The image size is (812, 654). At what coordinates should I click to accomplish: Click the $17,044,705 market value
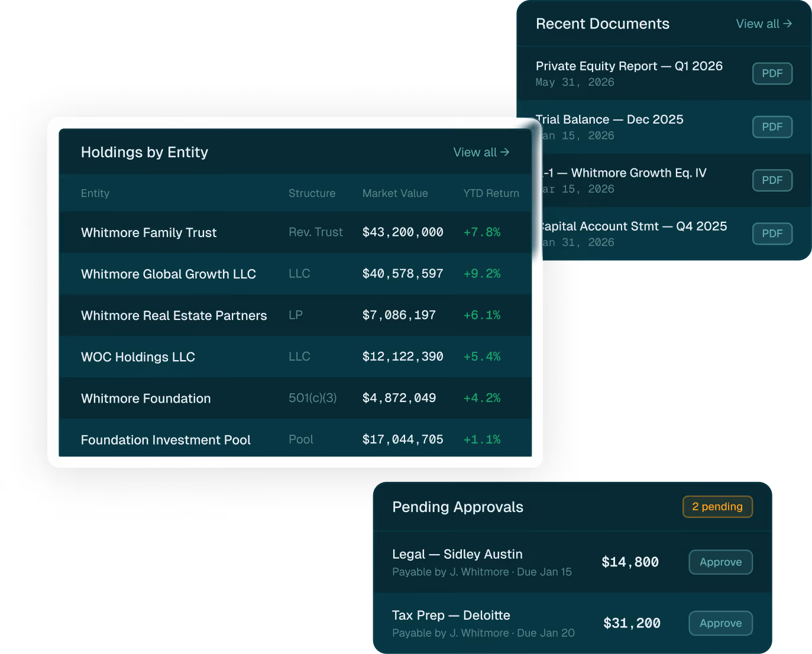pos(403,439)
